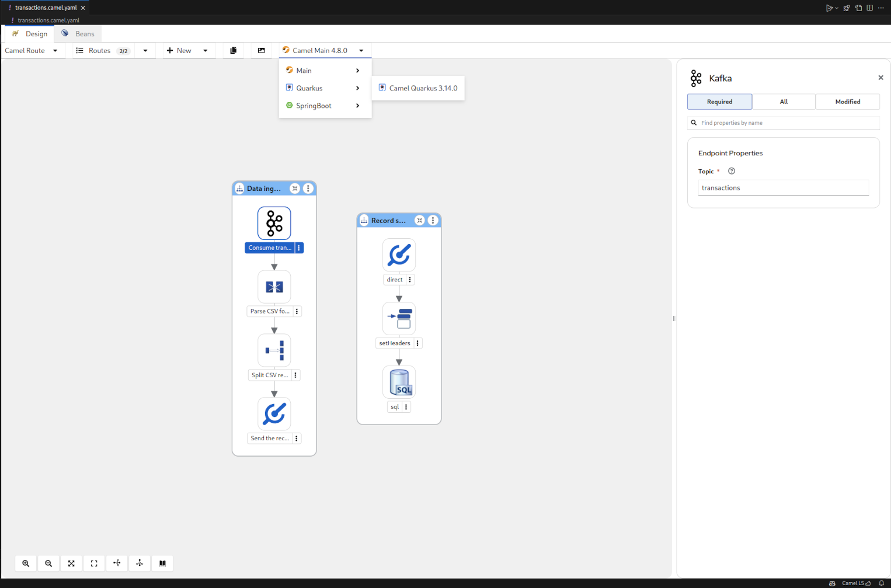The image size is (891, 588).
Task: Open the catalog book icon
Action: [x=162, y=563]
